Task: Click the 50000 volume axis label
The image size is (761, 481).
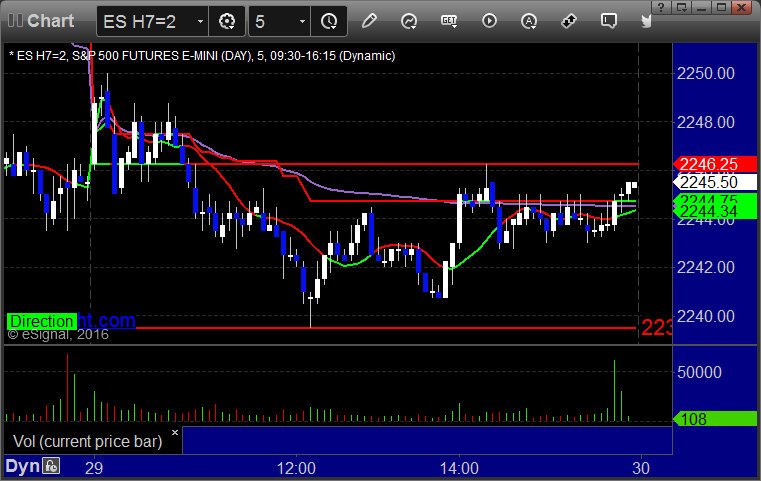Action: [x=699, y=372]
